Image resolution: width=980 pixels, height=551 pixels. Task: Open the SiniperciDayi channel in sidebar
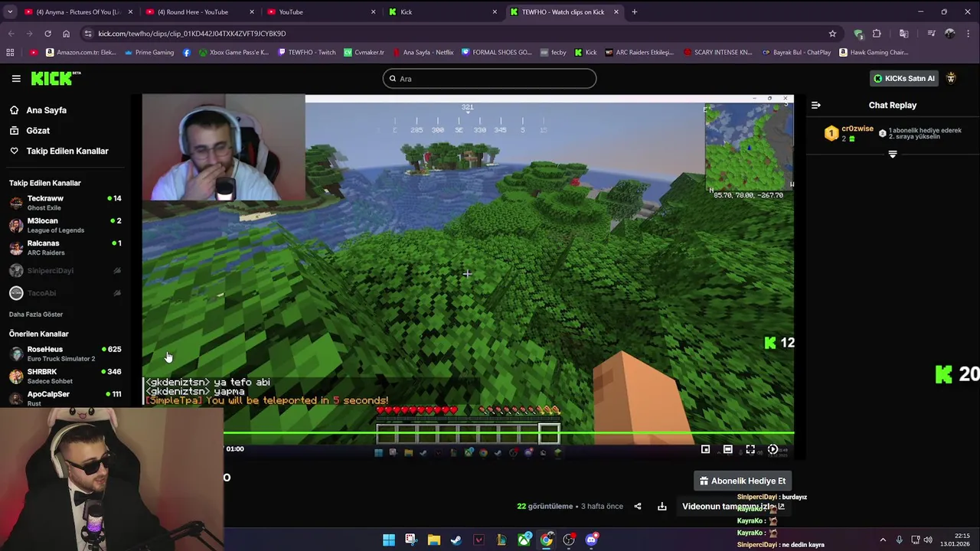tap(65, 270)
